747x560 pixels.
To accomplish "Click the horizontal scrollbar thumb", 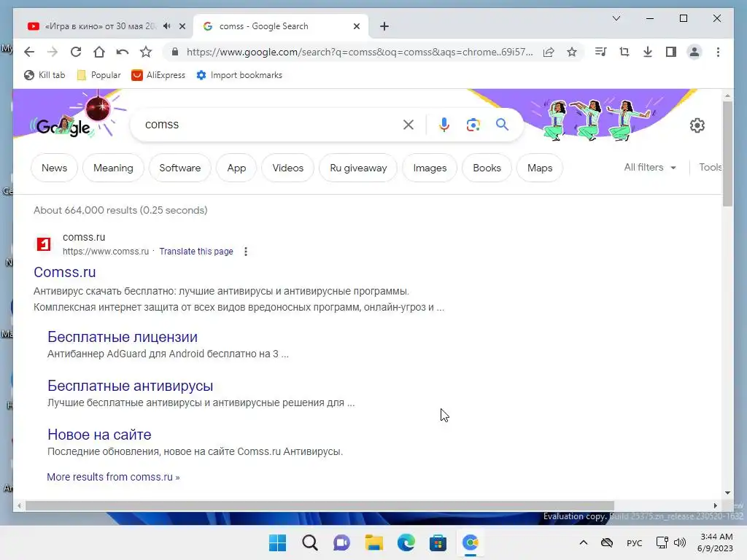I will tap(320, 506).
